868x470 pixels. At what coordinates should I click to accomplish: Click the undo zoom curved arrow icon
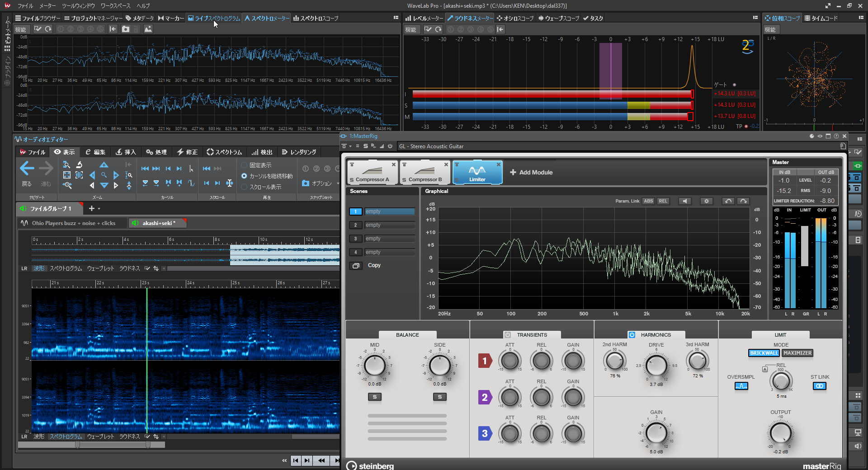coord(79,164)
